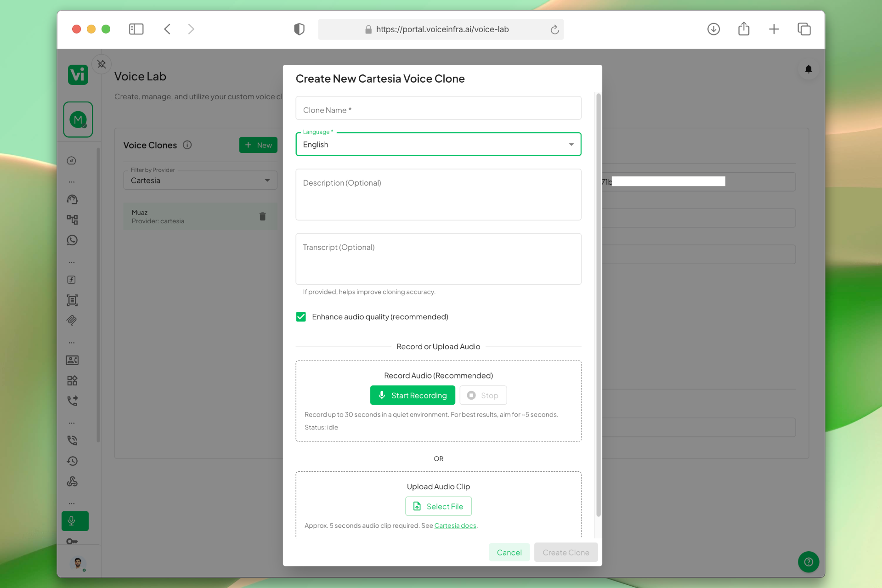Open the API keys icon in sidebar

72,541
